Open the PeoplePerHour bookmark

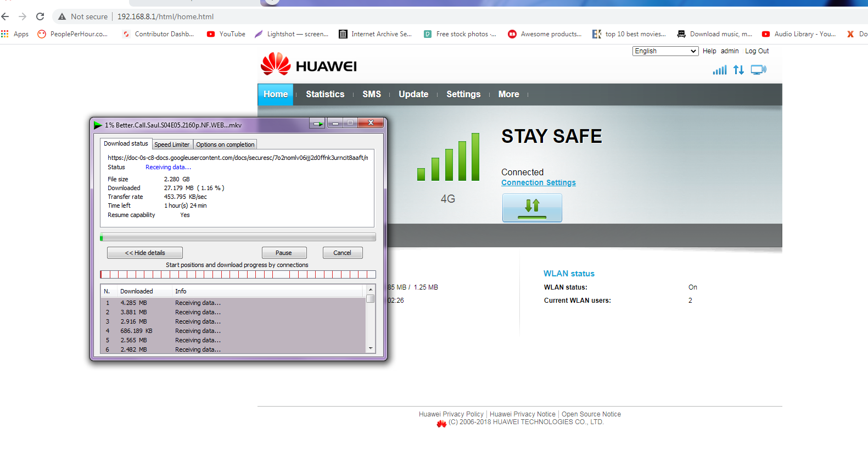tap(72, 34)
